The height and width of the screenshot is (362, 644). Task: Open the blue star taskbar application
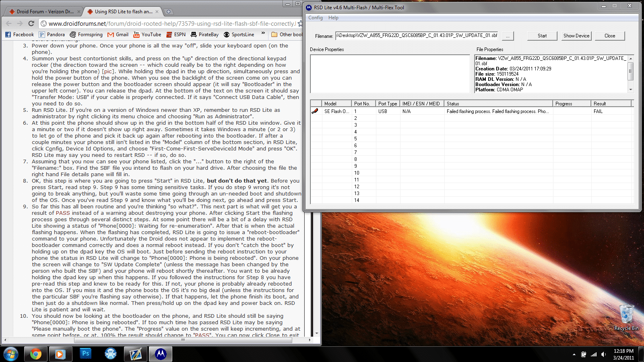tap(110, 354)
